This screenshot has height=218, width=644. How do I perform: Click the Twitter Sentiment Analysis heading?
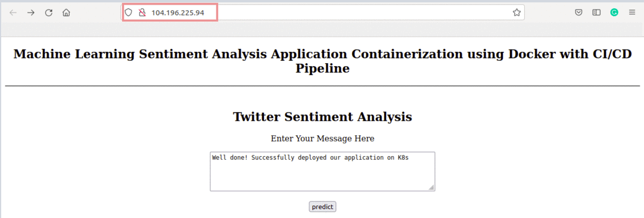[322, 117]
